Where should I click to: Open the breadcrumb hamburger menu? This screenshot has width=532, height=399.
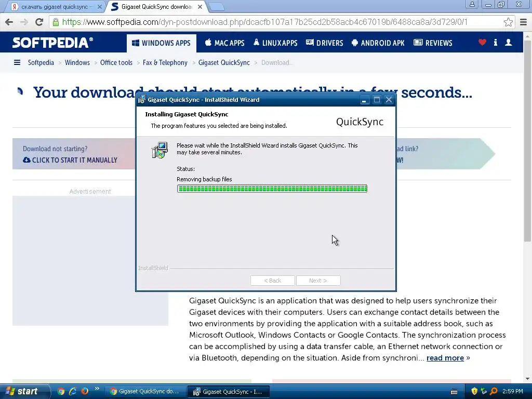[17, 62]
